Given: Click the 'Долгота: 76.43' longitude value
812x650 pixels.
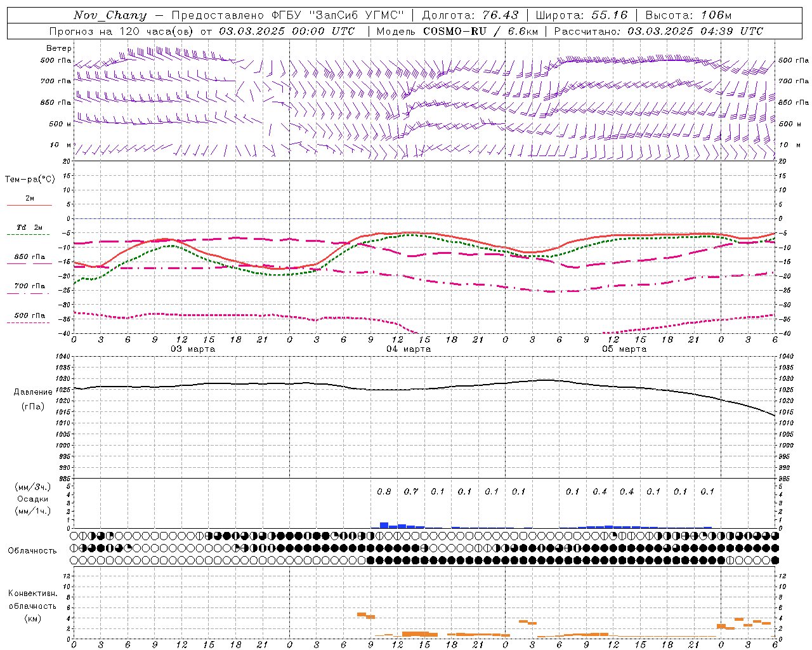Looking at the screenshot, I should 470,15.
